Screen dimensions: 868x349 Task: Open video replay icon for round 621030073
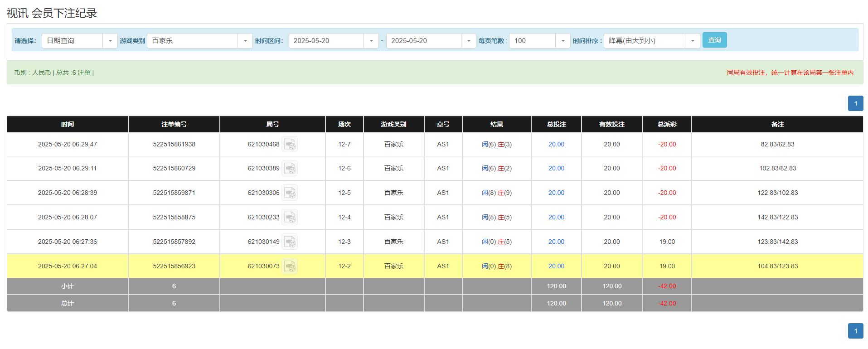pyautogui.click(x=290, y=267)
